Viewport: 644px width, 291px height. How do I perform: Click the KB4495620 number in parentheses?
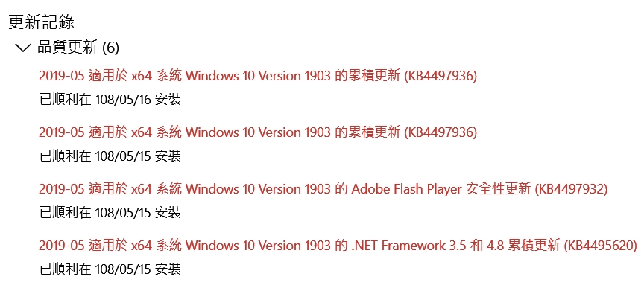coord(601,246)
